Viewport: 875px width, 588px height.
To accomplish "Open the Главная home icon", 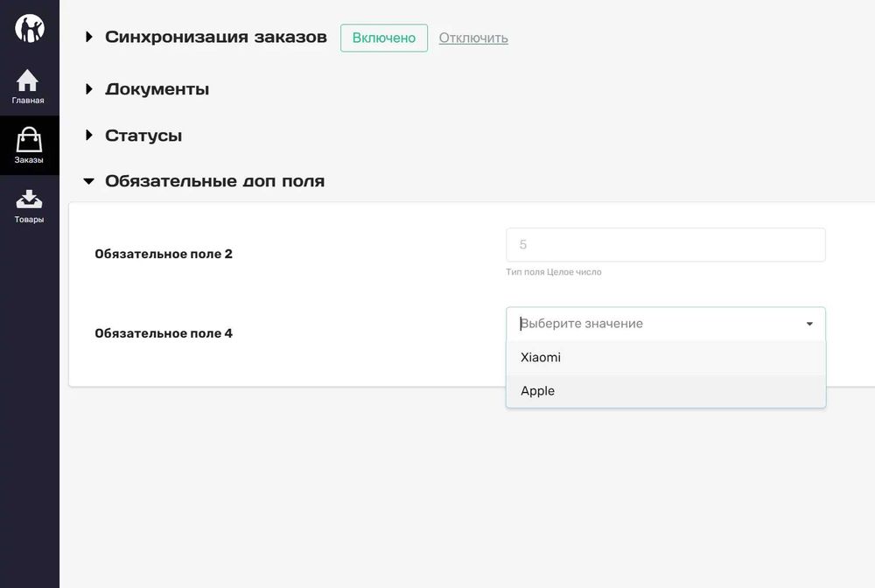I will [28, 81].
